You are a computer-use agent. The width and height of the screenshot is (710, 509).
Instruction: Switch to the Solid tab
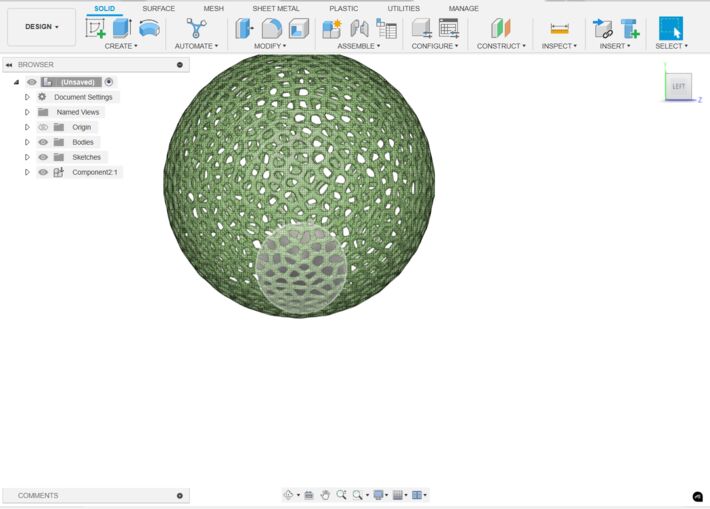click(104, 9)
